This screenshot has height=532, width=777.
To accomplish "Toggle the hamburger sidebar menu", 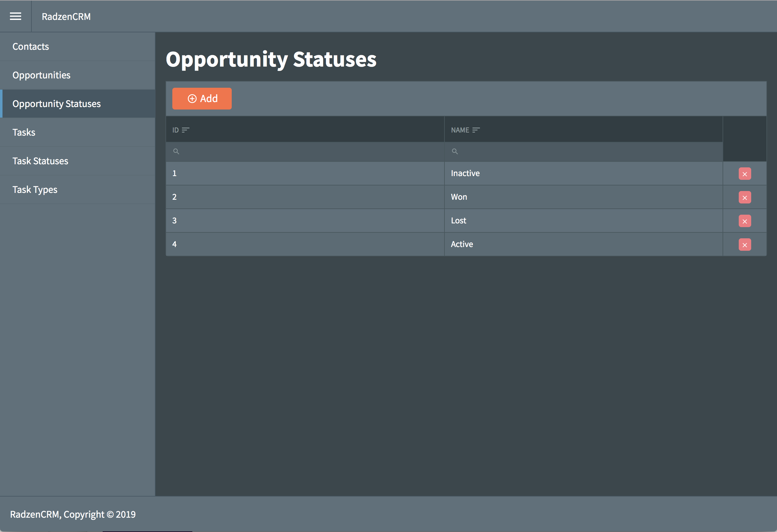I will pyautogui.click(x=15, y=16).
